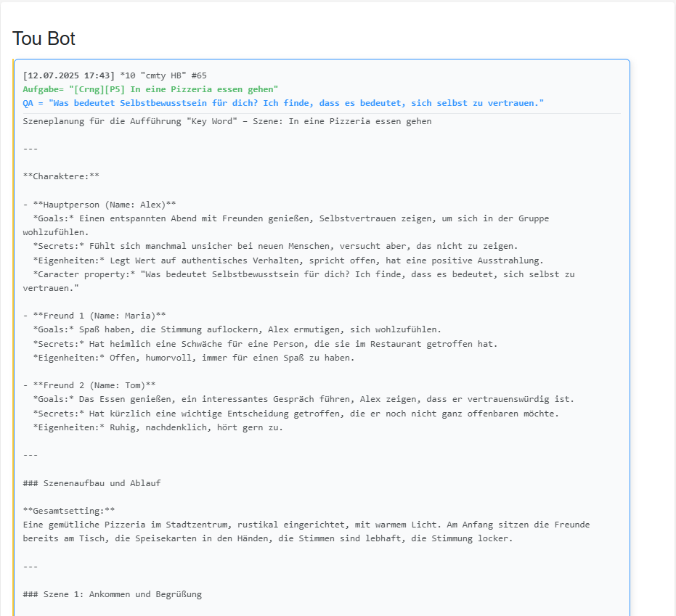The height and width of the screenshot is (616, 676).
Task: Click the "Szeneplanung für die Aufführung" line
Action: pos(227,121)
